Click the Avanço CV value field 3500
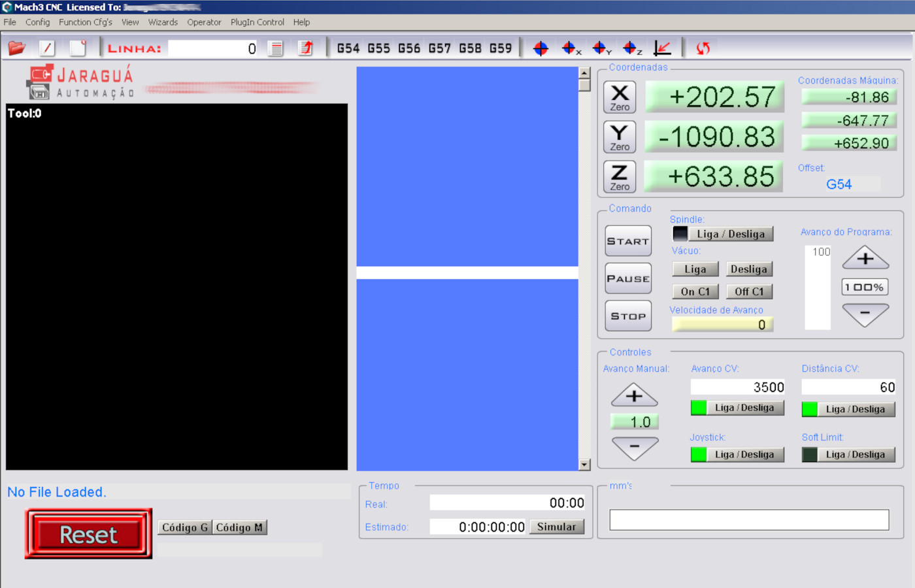This screenshot has width=915, height=588. click(x=737, y=387)
